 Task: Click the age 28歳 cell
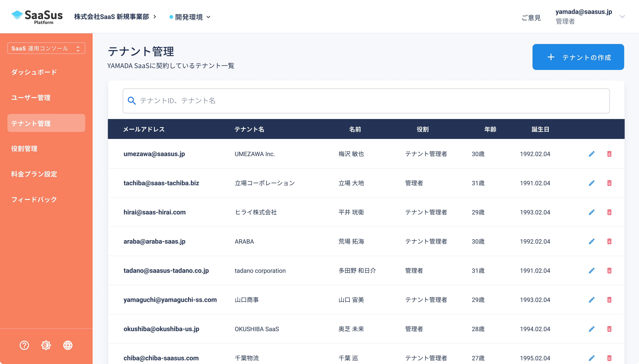click(478, 329)
